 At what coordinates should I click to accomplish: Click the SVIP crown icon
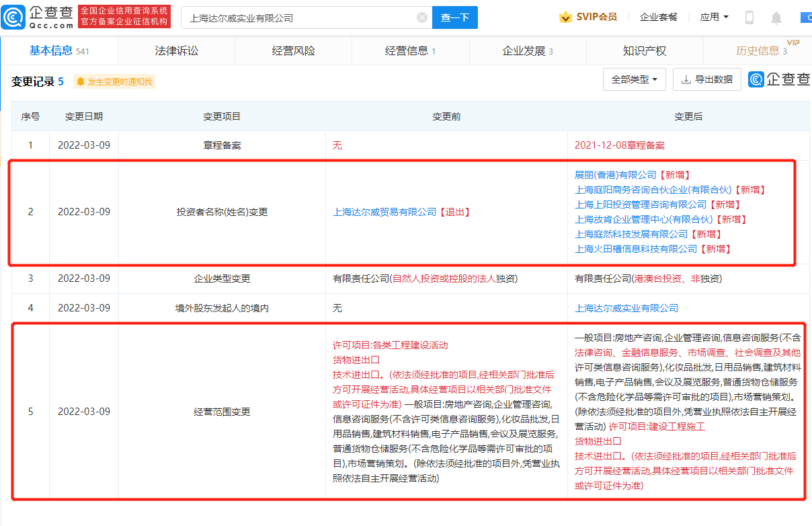[x=565, y=17]
